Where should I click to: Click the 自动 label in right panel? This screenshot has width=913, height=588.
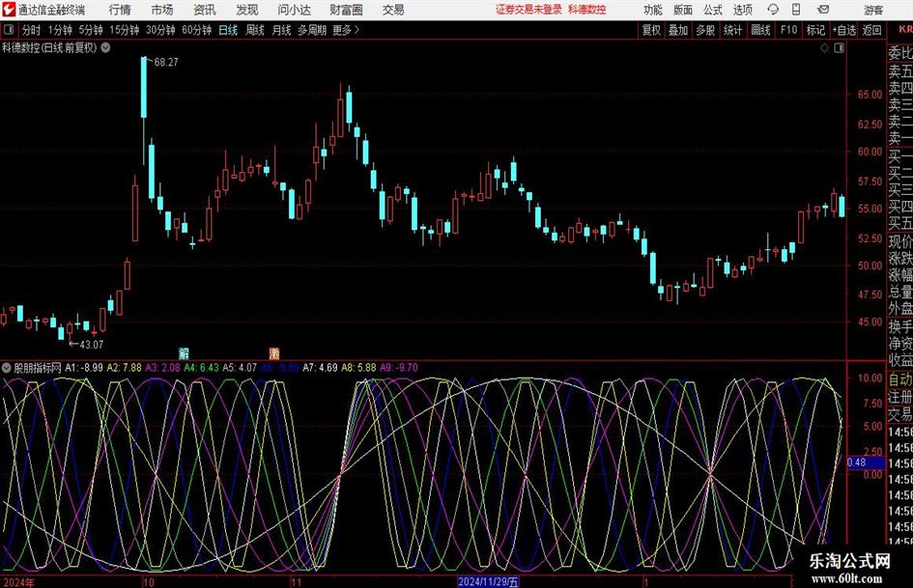click(900, 379)
